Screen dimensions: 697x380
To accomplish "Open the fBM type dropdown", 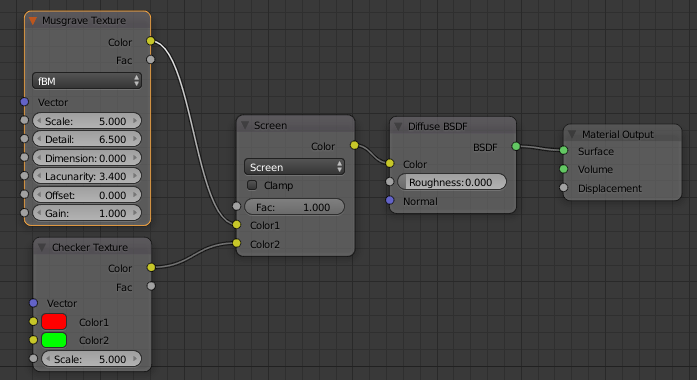I will point(87,81).
